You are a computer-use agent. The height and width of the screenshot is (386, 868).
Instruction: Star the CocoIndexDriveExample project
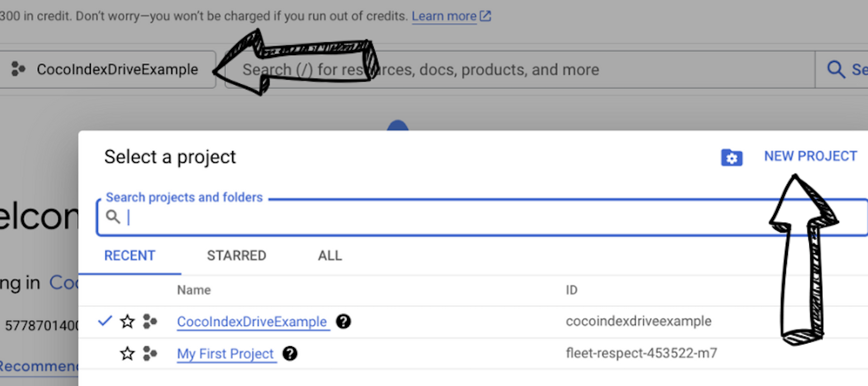point(127,321)
